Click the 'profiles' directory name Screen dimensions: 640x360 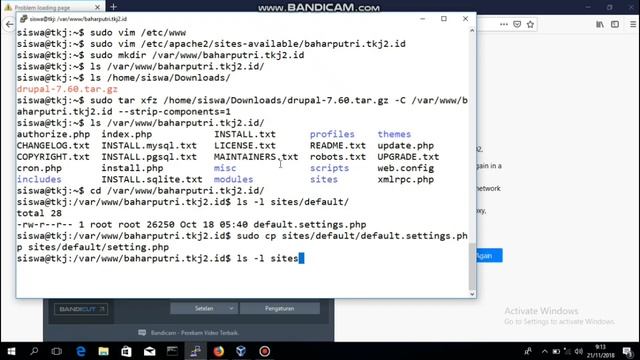tap(332, 134)
